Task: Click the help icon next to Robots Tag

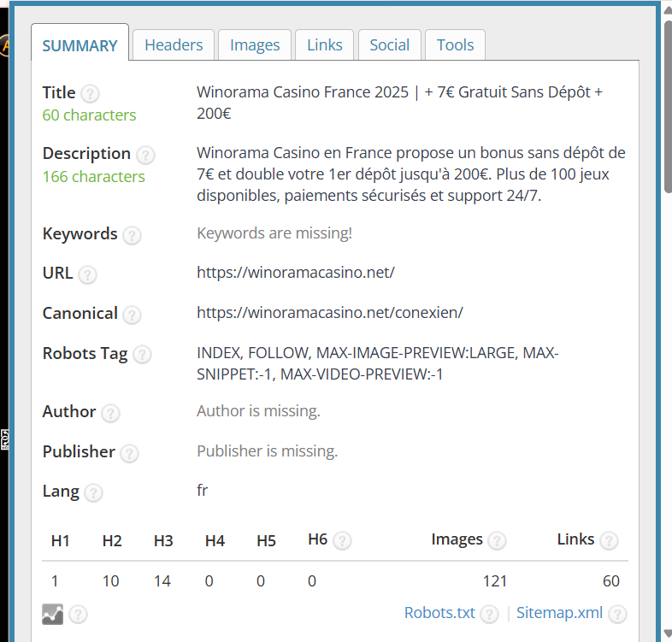Action: click(x=142, y=355)
